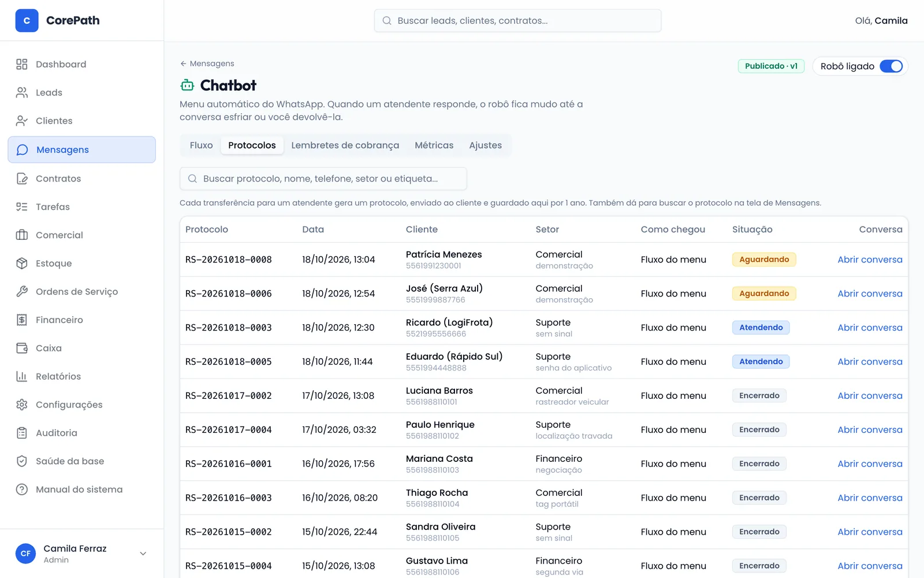924x578 pixels.
Task: Go to the Métricas tab
Action: coord(434,146)
